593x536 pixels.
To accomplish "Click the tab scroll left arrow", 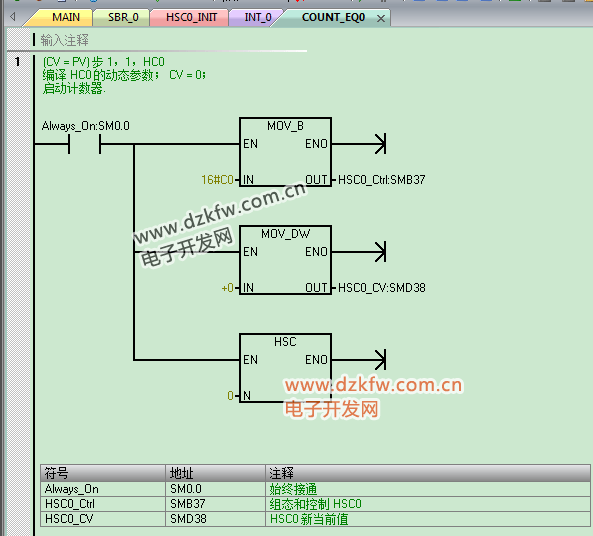I will (x=12, y=17).
